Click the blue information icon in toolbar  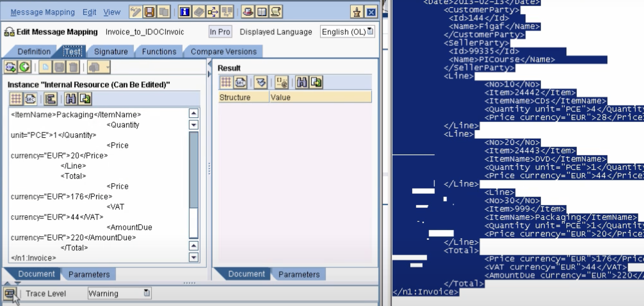click(x=184, y=12)
